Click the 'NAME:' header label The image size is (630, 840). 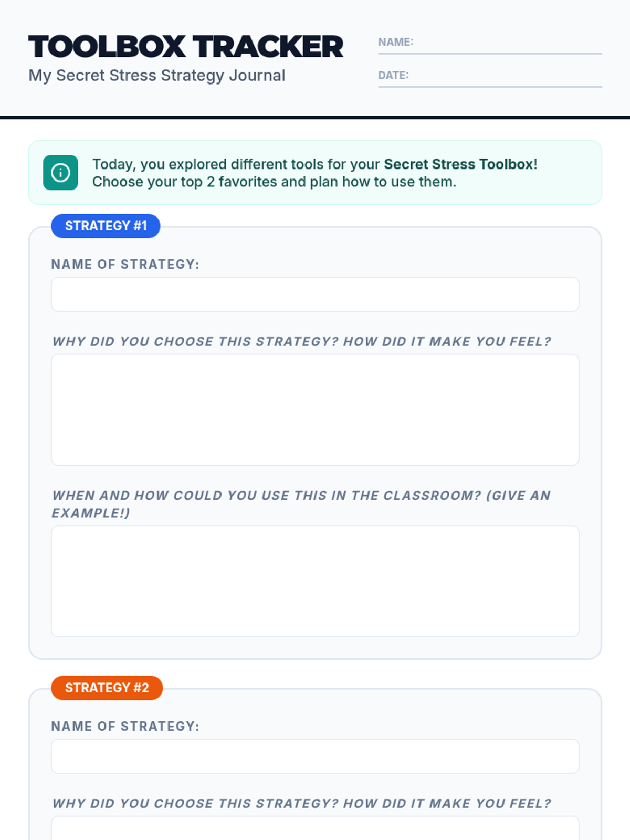click(396, 42)
